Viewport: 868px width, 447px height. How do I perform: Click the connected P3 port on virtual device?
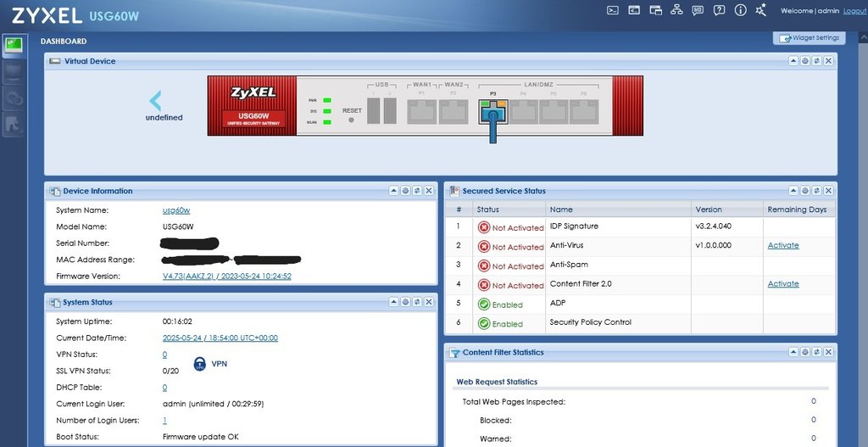492,112
